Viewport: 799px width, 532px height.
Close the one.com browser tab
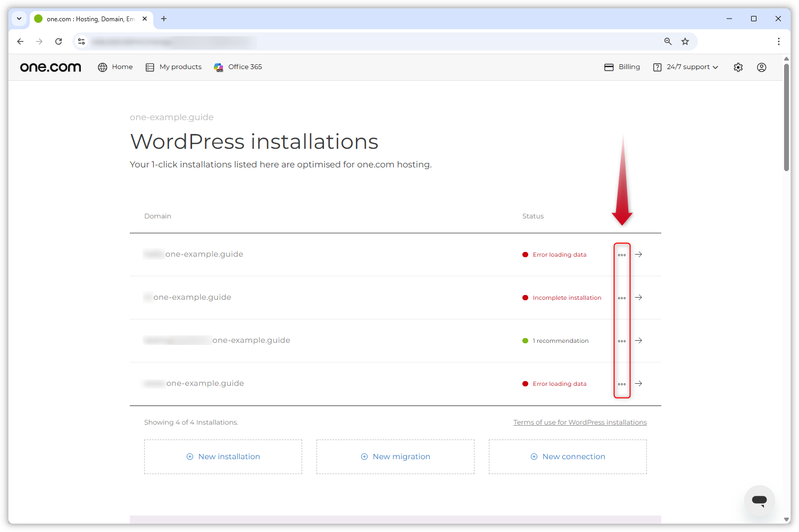pyautogui.click(x=145, y=19)
